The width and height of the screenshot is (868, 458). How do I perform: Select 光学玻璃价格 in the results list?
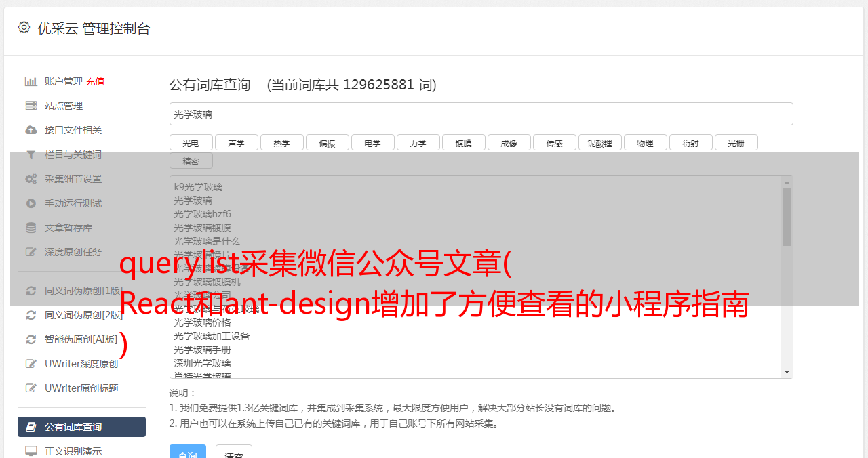(202, 322)
